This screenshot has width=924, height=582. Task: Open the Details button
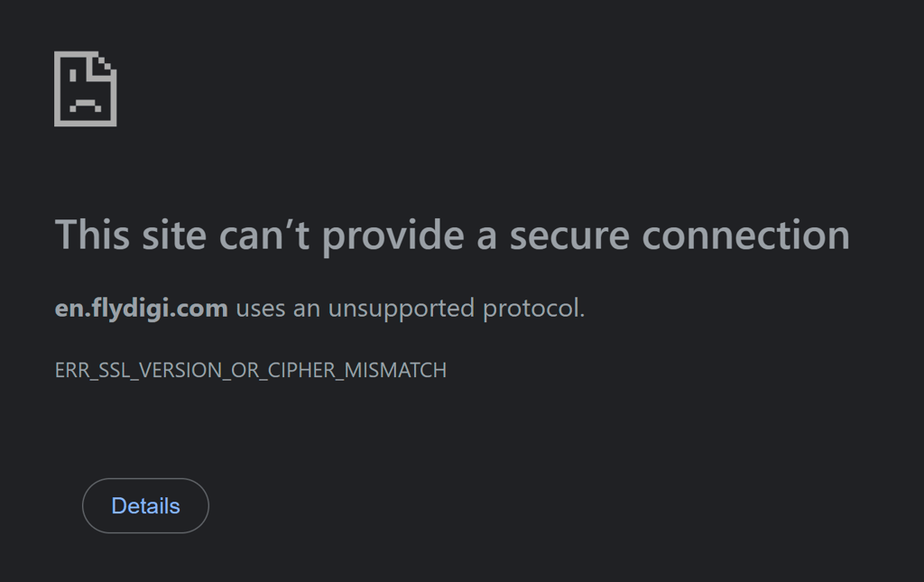pos(145,506)
